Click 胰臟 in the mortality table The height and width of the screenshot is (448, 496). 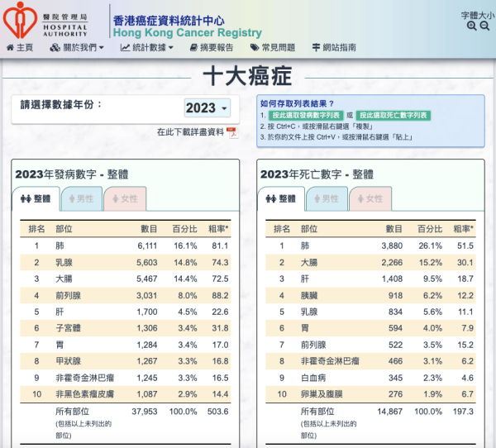(x=309, y=296)
